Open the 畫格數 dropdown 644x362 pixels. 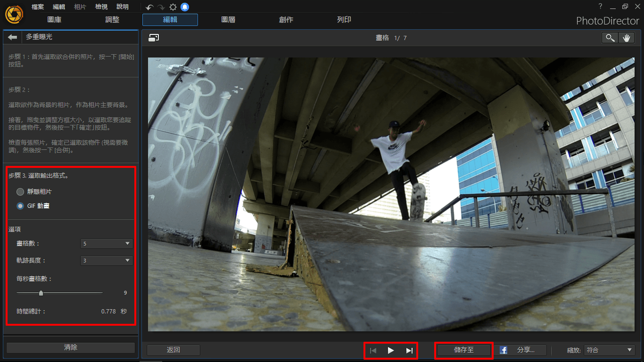[107, 244]
